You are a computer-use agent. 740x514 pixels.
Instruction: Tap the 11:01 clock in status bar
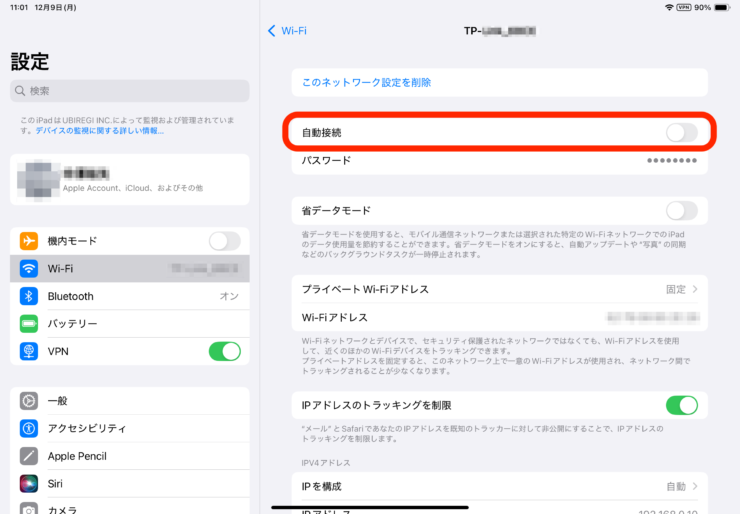tap(19, 8)
